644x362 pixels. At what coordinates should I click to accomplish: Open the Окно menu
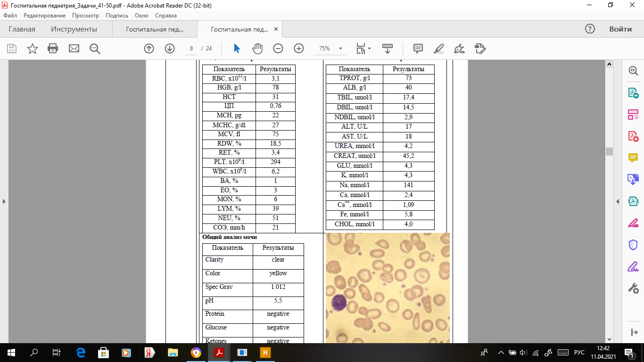141,16
